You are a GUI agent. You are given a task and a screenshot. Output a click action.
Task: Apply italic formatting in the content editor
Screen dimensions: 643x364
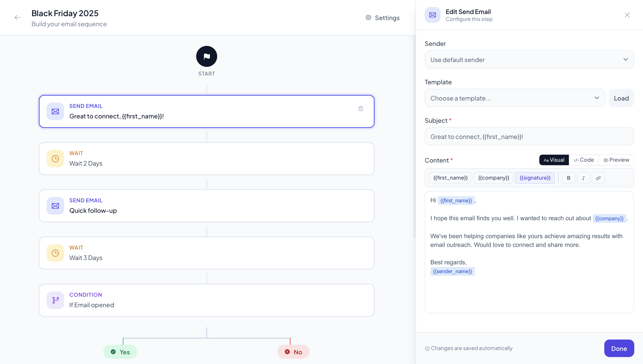pyautogui.click(x=584, y=178)
